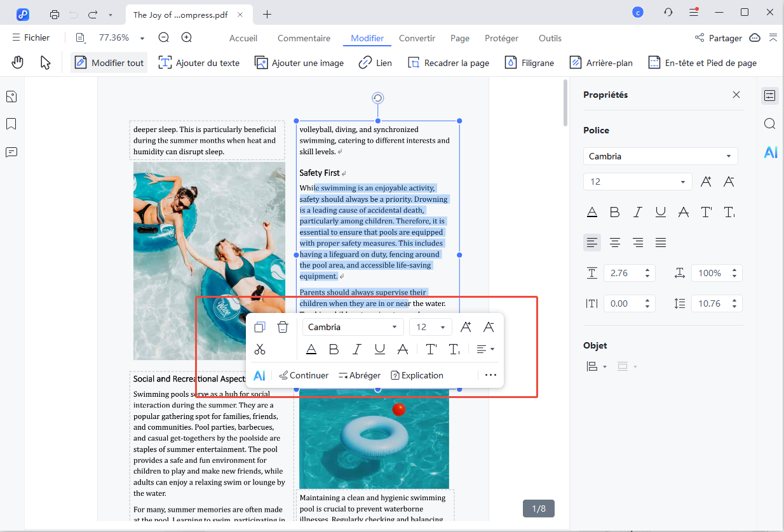Switch to the Convertir tab
The image size is (784, 532).
[417, 38]
